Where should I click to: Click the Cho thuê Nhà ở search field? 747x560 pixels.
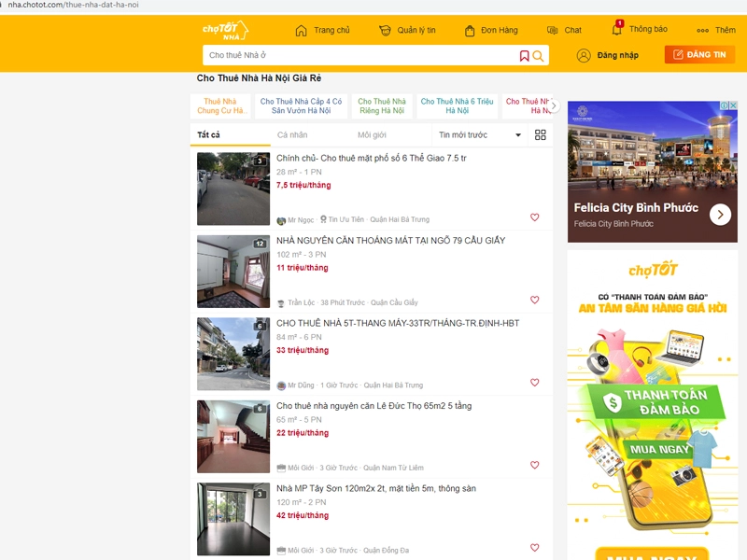360,55
